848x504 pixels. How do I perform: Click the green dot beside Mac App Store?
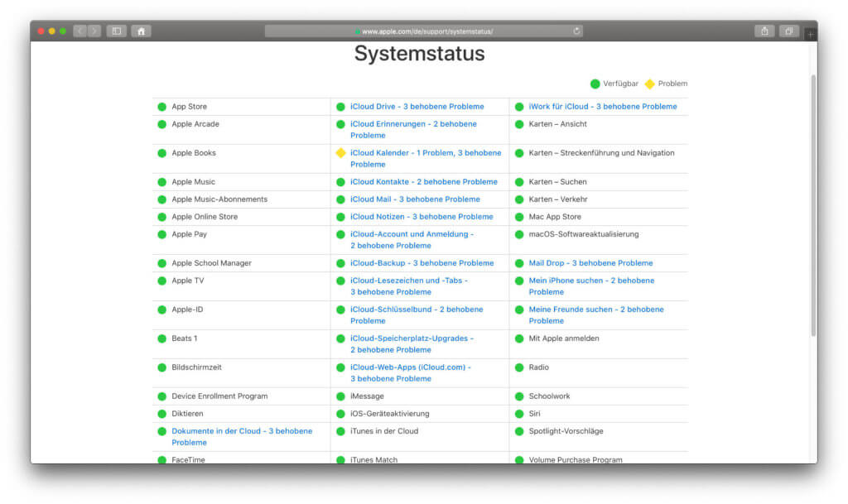519,217
